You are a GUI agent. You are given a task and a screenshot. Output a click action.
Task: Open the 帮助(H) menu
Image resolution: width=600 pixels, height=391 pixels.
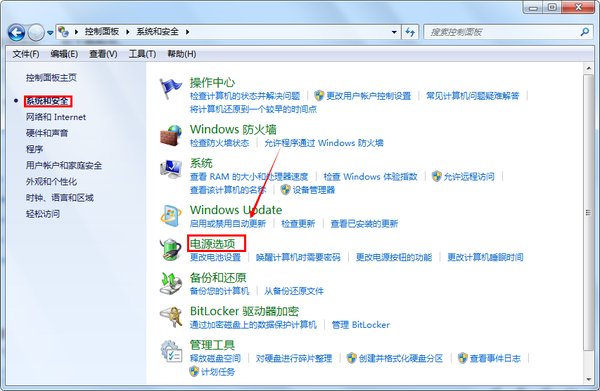(182, 54)
